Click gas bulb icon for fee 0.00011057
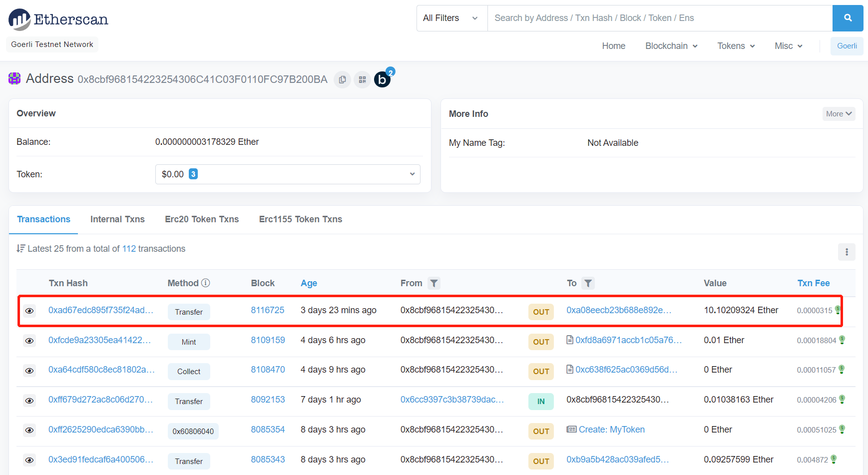The height and width of the screenshot is (475, 868). [x=842, y=369]
